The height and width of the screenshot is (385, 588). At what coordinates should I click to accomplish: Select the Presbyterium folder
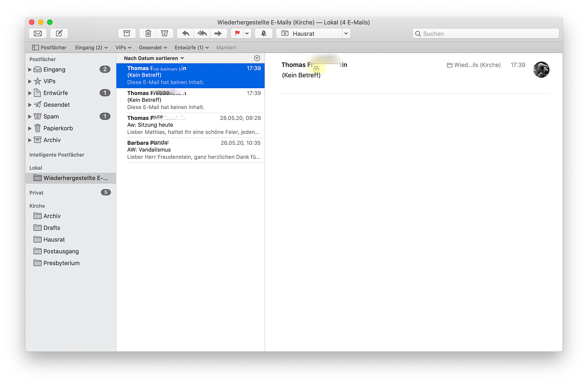point(61,263)
